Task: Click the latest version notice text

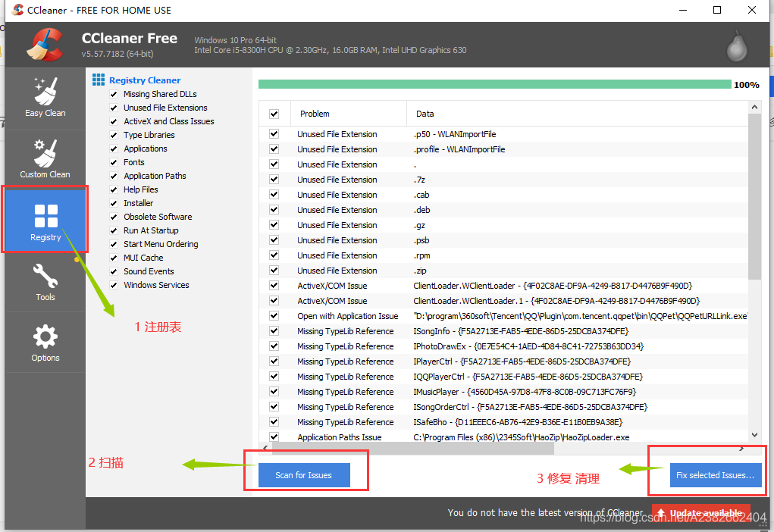Action: [x=546, y=513]
